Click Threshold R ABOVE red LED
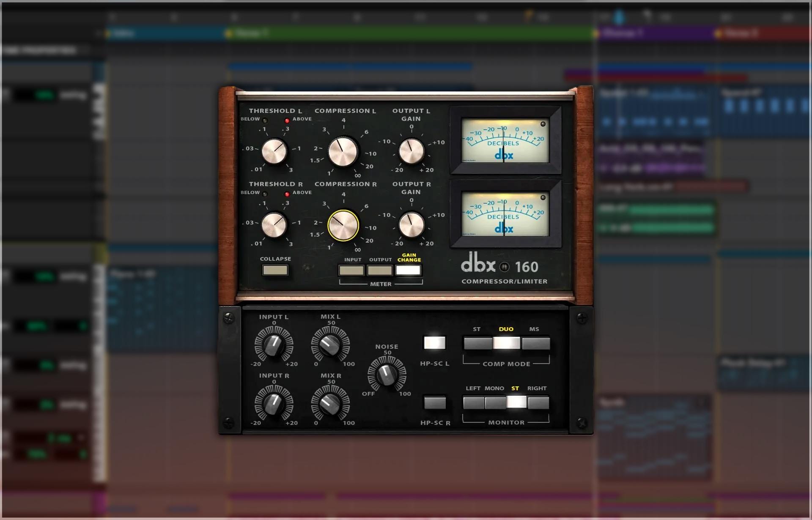 pos(287,194)
